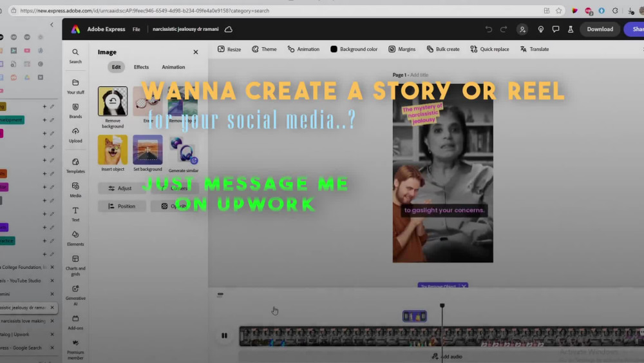Open the Upload panel
644x363 pixels.
[x=75, y=135]
